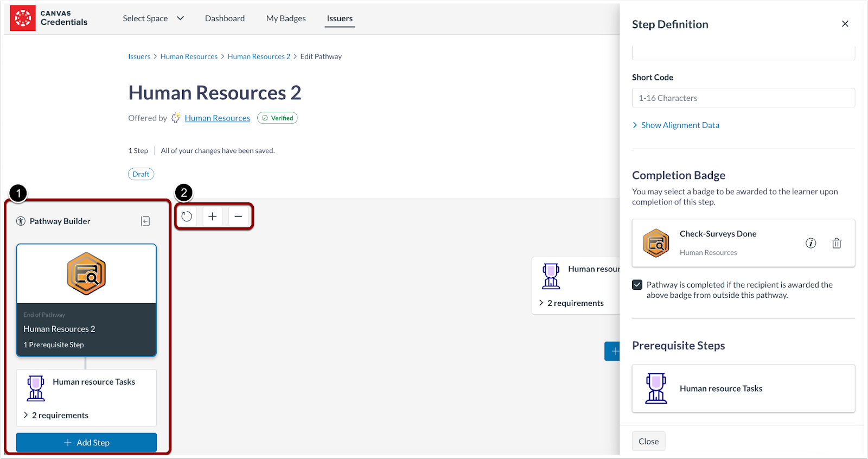Zoom in with the plus button
868x459 pixels.
(x=213, y=216)
